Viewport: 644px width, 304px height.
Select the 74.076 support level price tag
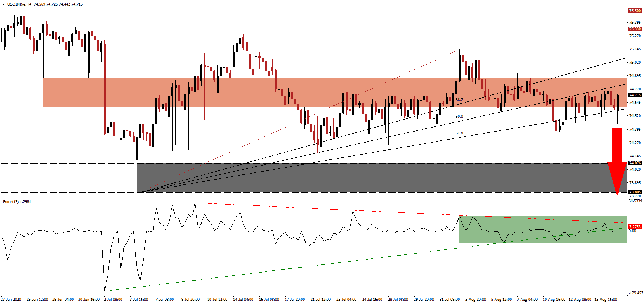tap(635, 163)
